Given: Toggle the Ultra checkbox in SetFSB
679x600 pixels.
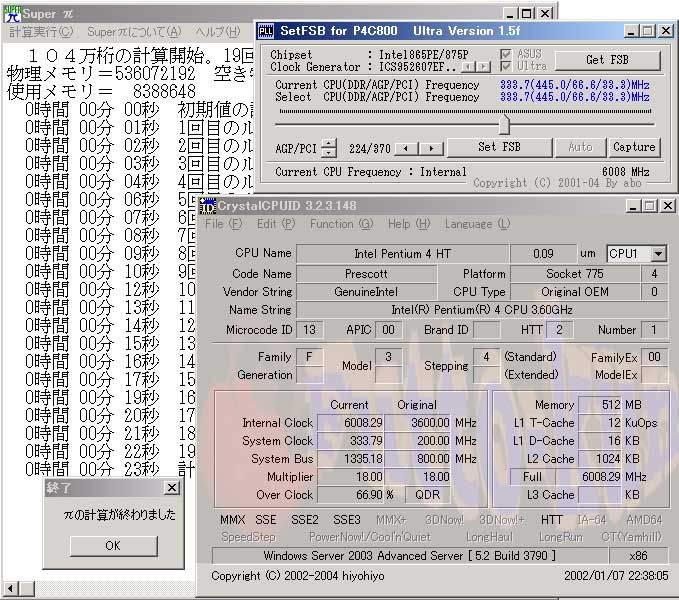Looking at the screenshot, I should 505,66.
